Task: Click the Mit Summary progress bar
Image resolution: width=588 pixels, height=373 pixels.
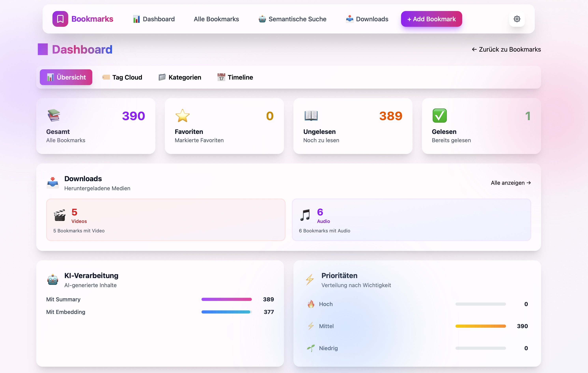Action: tap(226, 299)
